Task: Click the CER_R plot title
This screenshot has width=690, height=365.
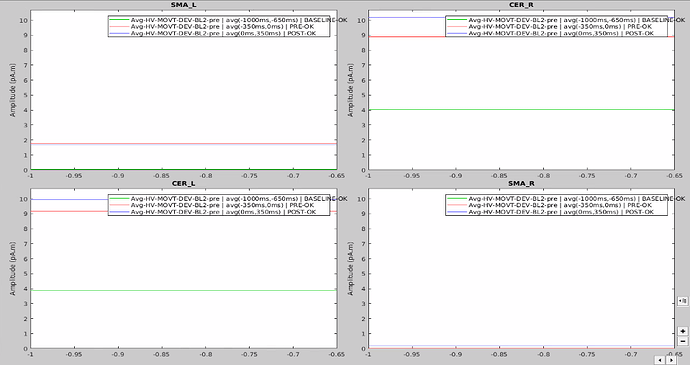Action: [x=521, y=5]
